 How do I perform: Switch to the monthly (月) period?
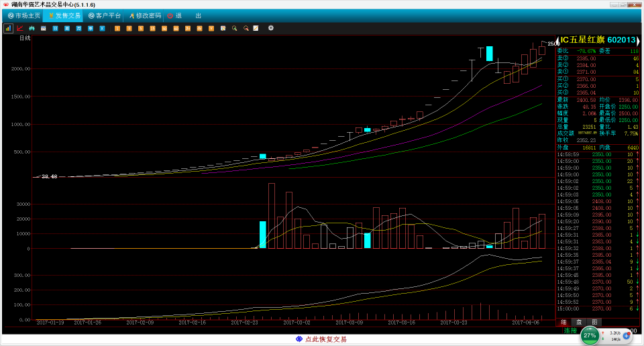pyautogui.click(x=79, y=28)
